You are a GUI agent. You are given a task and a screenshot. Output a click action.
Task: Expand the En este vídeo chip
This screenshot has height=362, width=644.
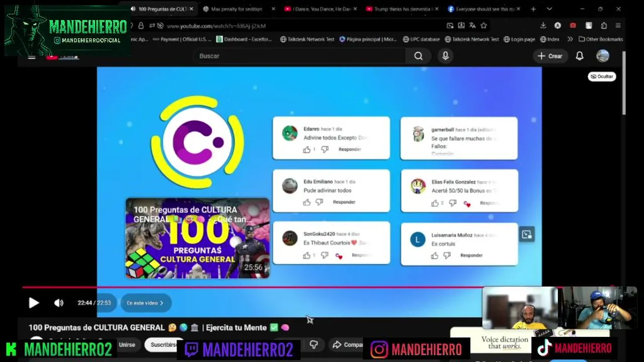click(145, 303)
